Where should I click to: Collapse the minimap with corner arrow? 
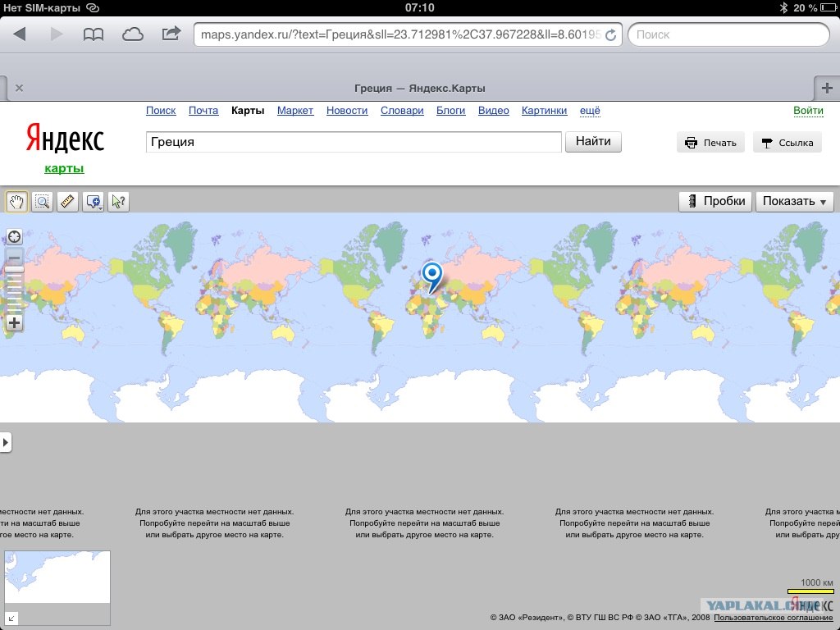coord(12,618)
